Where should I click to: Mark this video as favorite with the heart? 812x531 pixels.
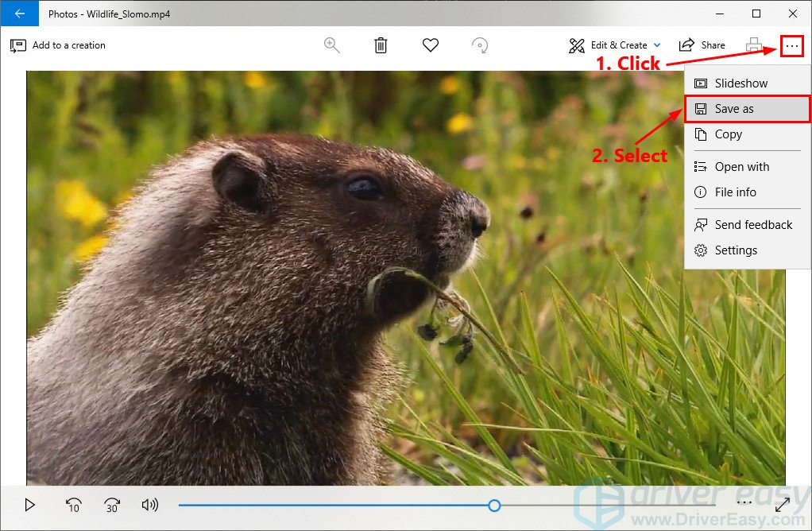[x=431, y=45]
